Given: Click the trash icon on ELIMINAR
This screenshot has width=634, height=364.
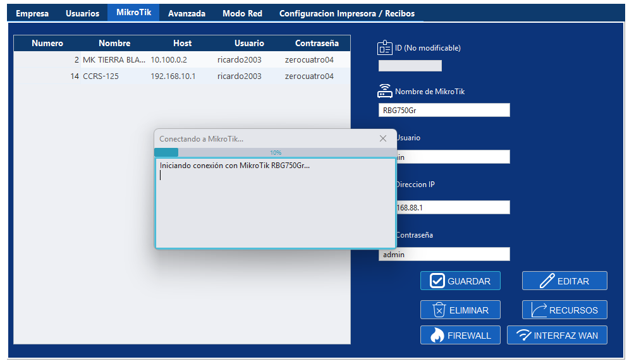Looking at the screenshot, I should click(x=439, y=310).
